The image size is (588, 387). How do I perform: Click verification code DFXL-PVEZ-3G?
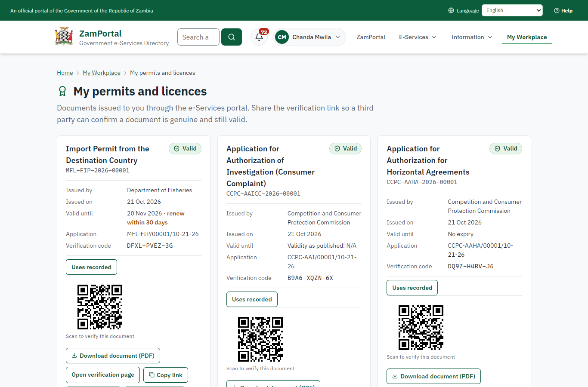(x=150, y=246)
